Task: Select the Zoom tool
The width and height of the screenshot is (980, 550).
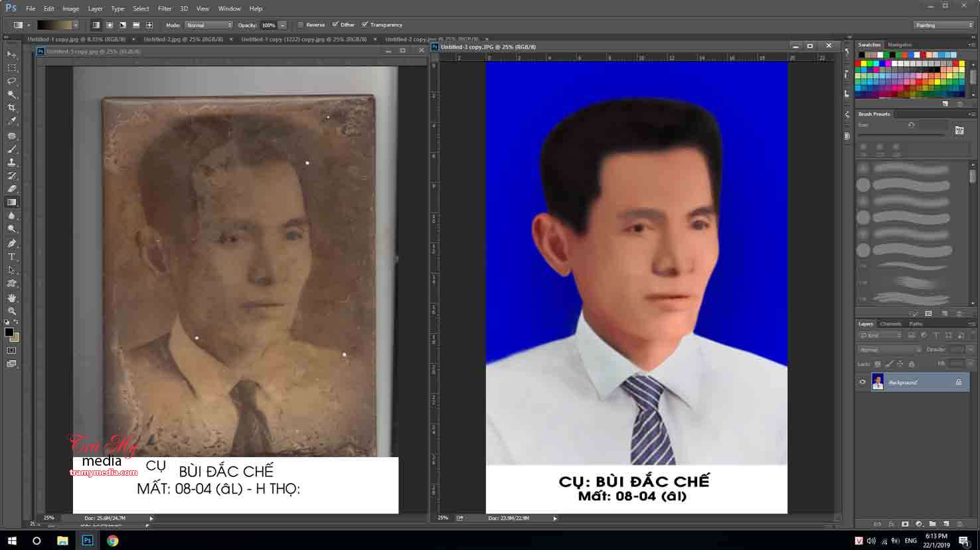Action: pos(11,311)
